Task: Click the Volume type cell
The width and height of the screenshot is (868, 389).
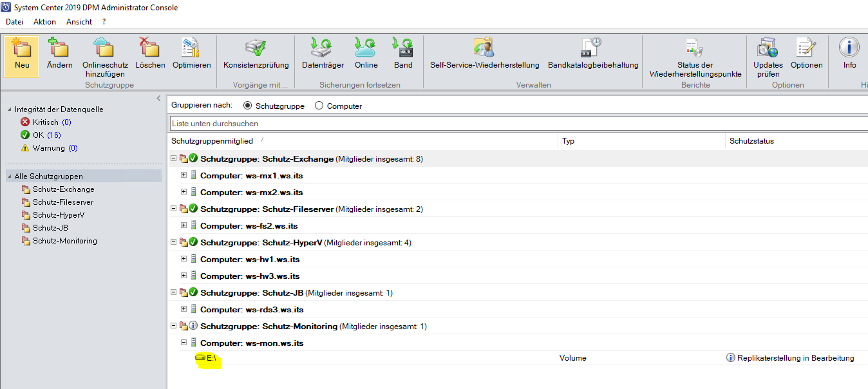Action: pyautogui.click(x=573, y=357)
